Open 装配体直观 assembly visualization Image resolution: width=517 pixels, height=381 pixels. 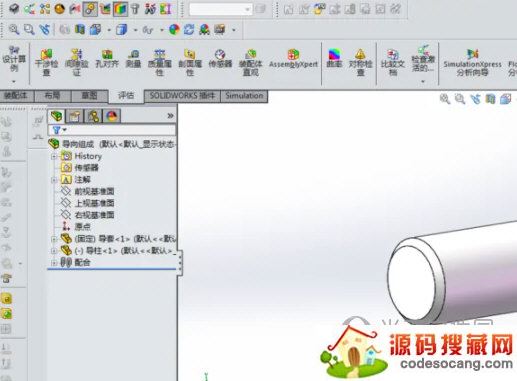[x=251, y=62]
